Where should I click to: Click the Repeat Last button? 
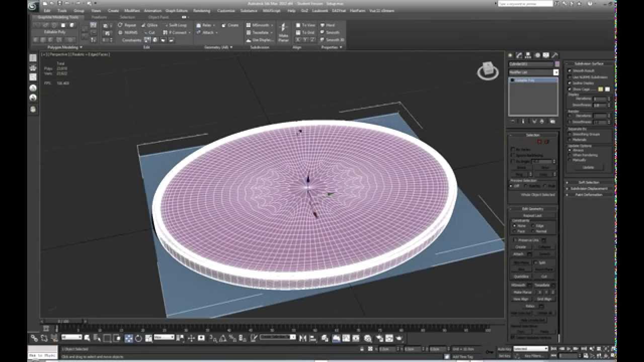click(533, 215)
